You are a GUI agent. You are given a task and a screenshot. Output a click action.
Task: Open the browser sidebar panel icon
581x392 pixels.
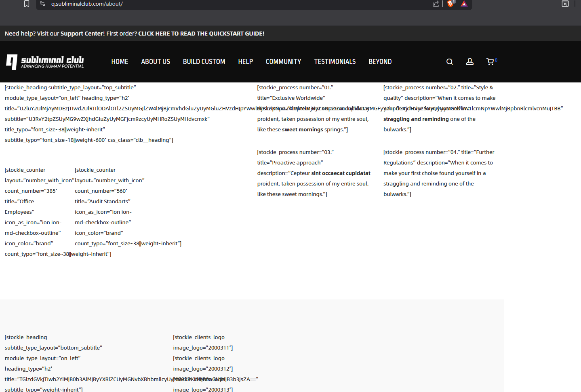click(565, 4)
